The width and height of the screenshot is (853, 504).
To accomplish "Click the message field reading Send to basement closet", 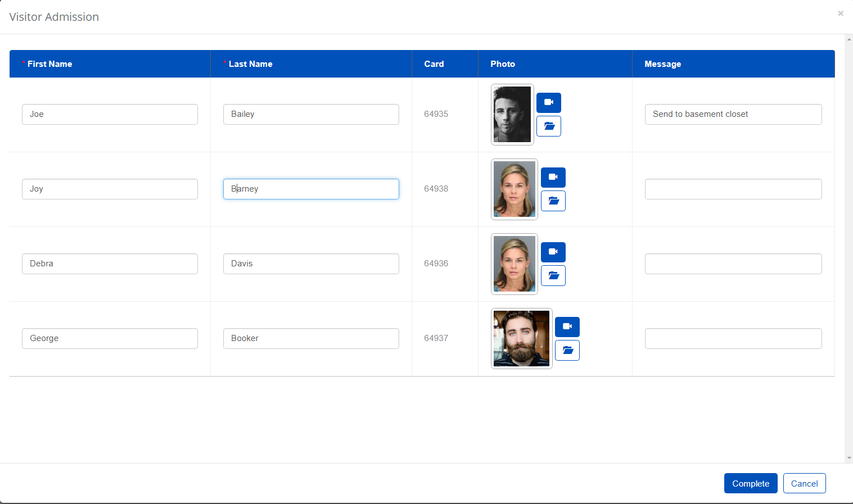I will (x=733, y=114).
